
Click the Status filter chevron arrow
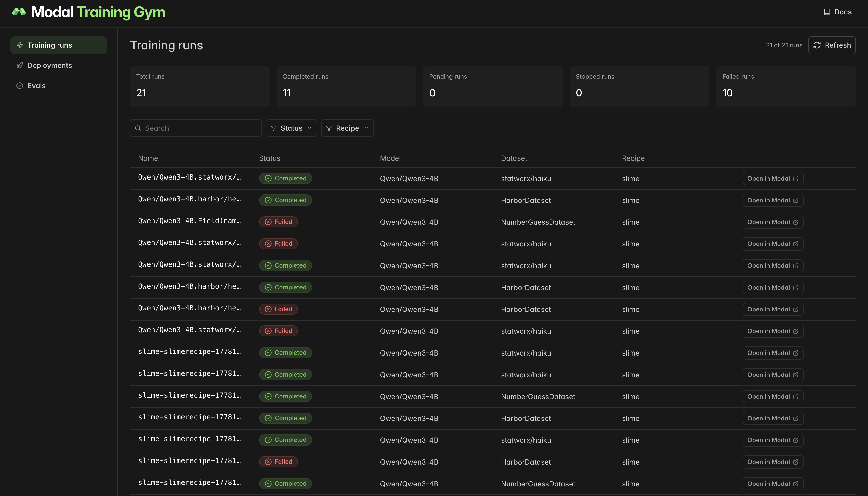click(x=310, y=128)
